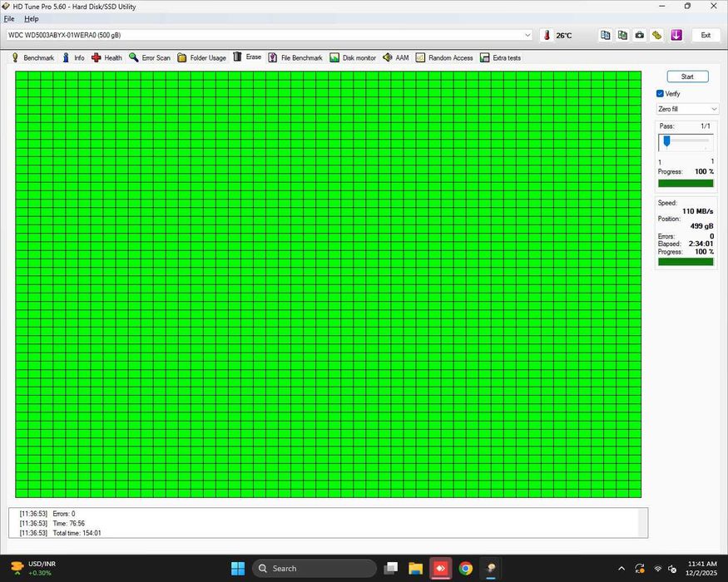Click the speed value 110 MB/s
The width and height of the screenshot is (728, 582).
(698, 211)
